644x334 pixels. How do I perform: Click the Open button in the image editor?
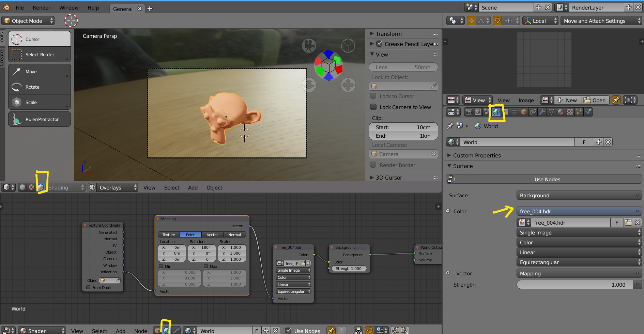coord(595,100)
